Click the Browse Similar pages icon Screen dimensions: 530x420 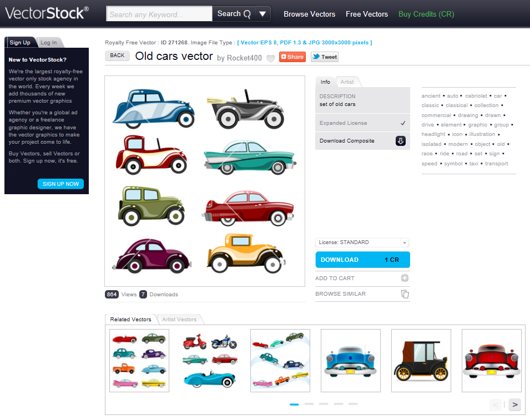click(x=405, y=294)
